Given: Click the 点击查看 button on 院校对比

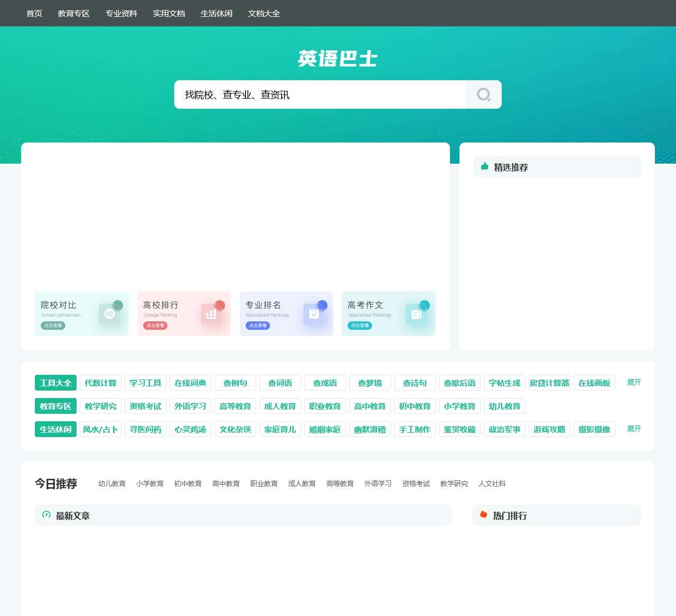Looking at the screenshot, I should coord(53,326).
